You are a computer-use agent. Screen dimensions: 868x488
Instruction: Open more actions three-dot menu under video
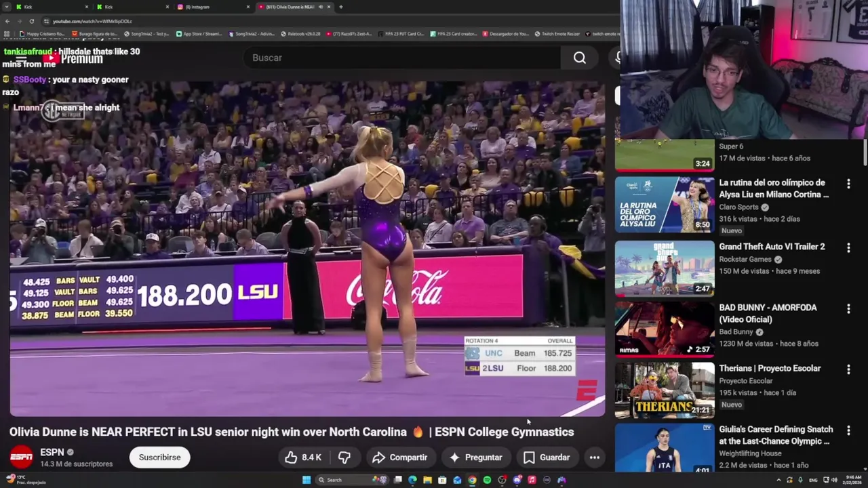594,457
